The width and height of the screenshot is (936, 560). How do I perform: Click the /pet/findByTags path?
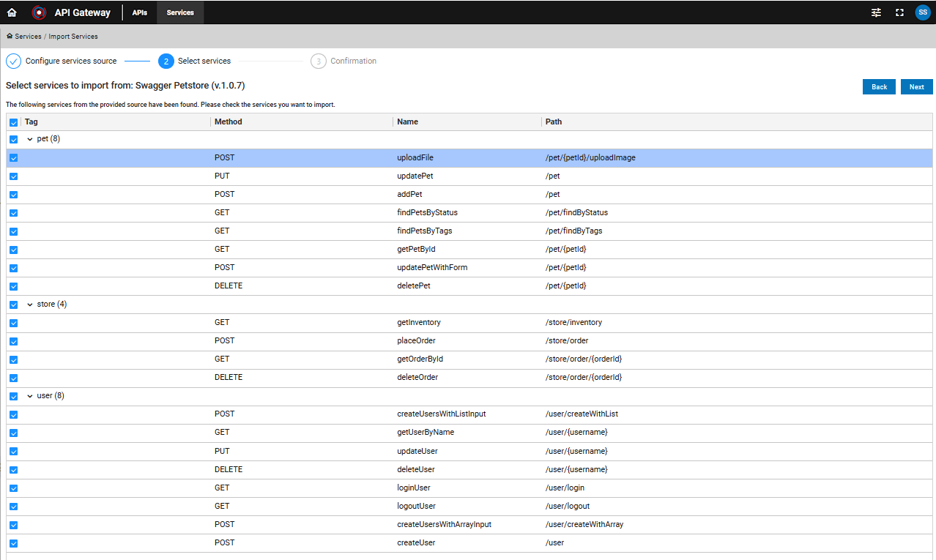click(573, 231)
